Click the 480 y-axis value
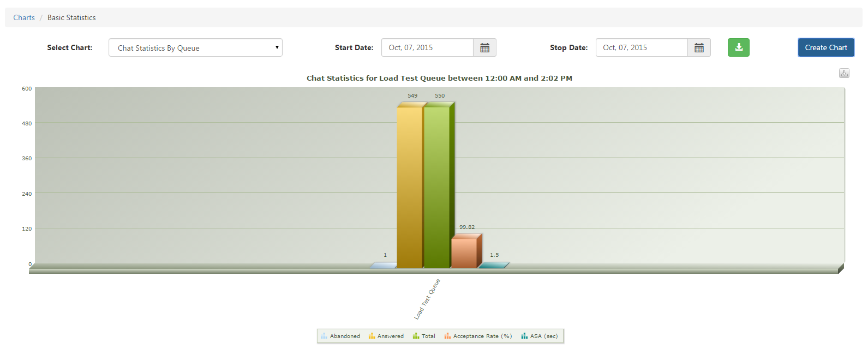868x356 pixels. pyautogui.click(x=27, y=123)
